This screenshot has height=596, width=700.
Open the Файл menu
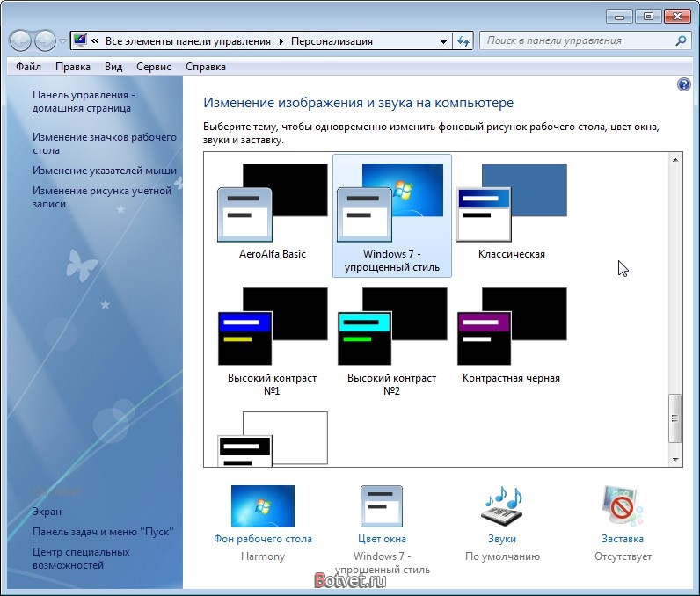click(x=28, y=67)
